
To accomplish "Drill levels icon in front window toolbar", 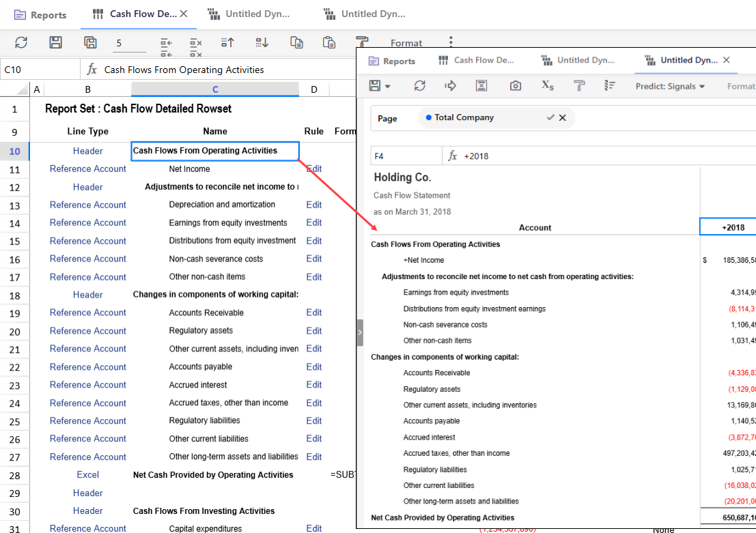I will click(610, 86).
